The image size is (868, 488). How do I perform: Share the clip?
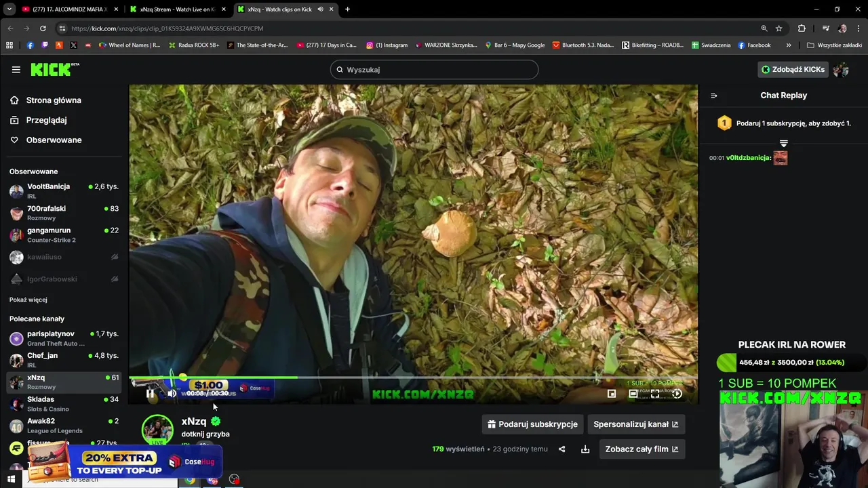click(561, 449)
